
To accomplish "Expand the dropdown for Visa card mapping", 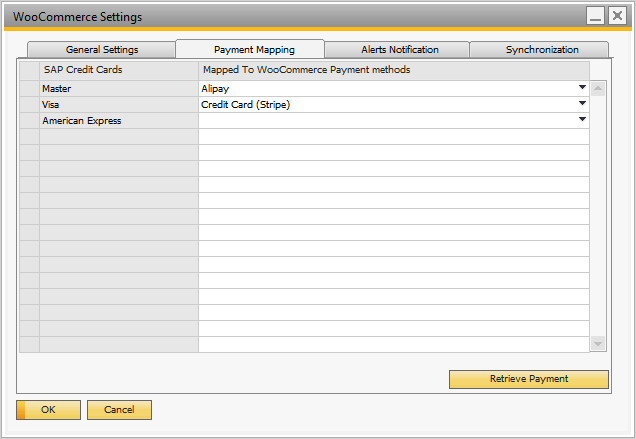I will pos(582,104).
